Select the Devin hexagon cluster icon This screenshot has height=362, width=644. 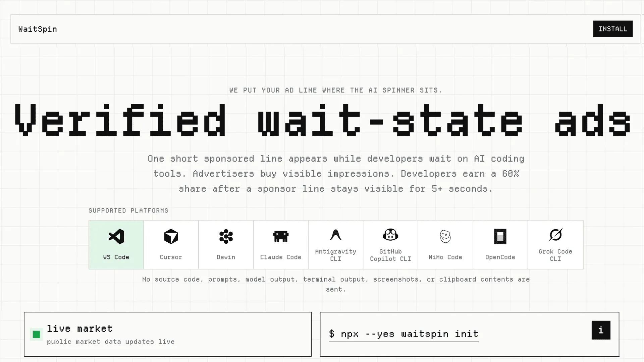[x=226, y=236]
